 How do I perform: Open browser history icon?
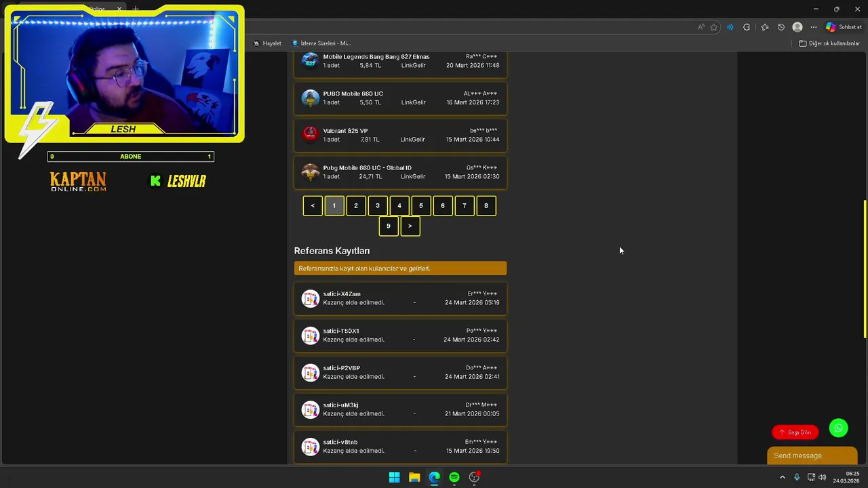click(x=781, y=27)
